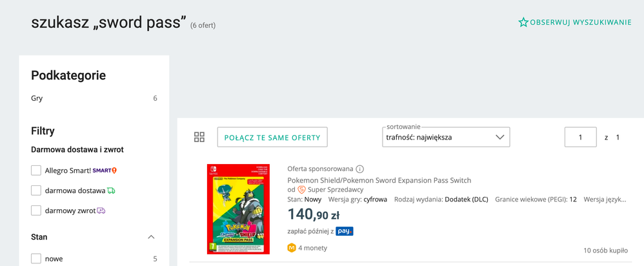Viewport: 644px width, 266px height.
Task: Open Pokemon Sword Expansion Pass offer title
Action: [379, 180]
